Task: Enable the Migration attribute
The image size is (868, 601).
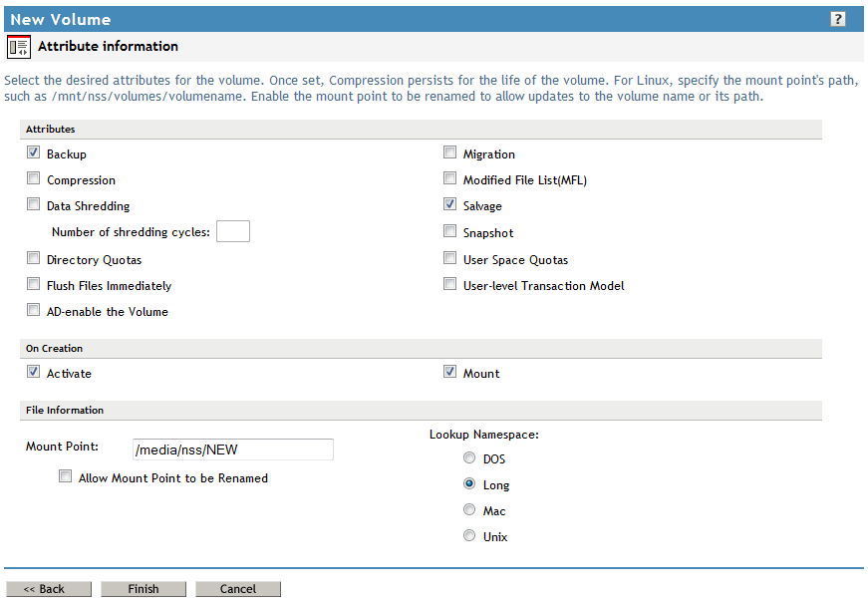Action: pos(449,151)
